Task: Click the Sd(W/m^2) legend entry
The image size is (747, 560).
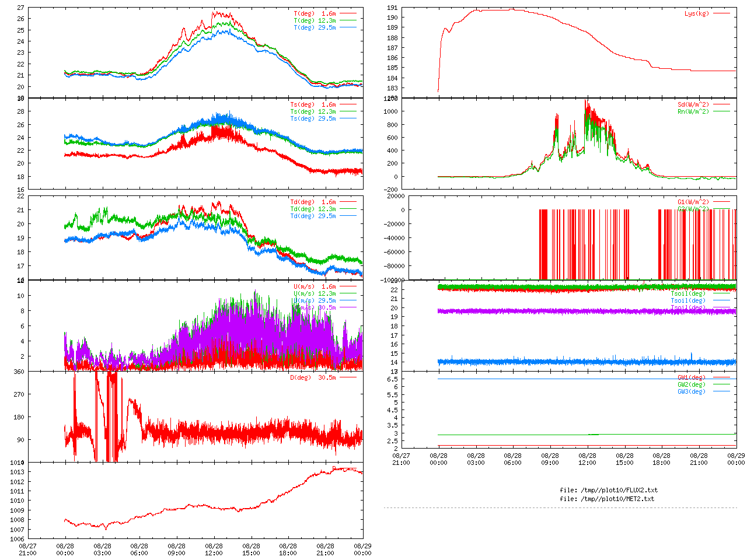Action: click(693, 104)
